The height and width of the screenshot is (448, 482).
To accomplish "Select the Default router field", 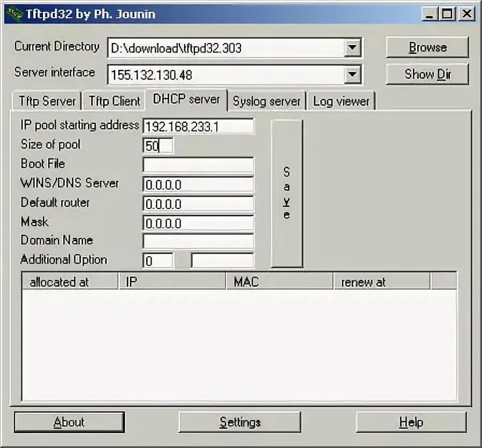I will tap(198, 204).
